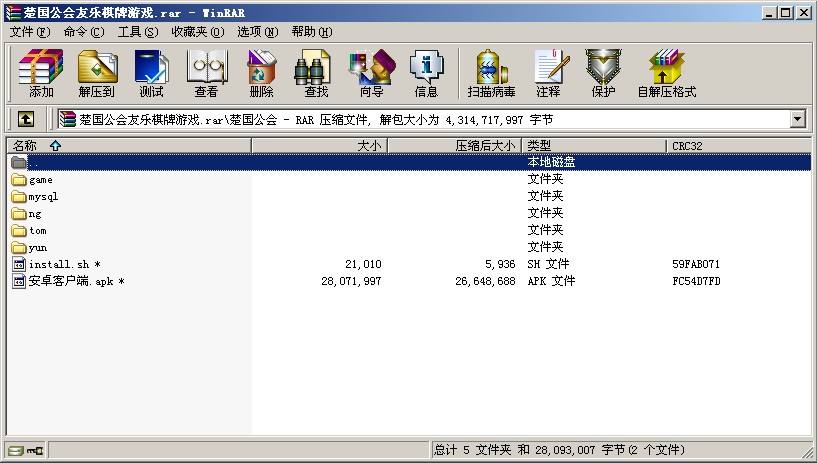Click the 解压到 (Extract To) toolbar icon
The width and height of the screenshot is (817, 463).
point(96,73)
